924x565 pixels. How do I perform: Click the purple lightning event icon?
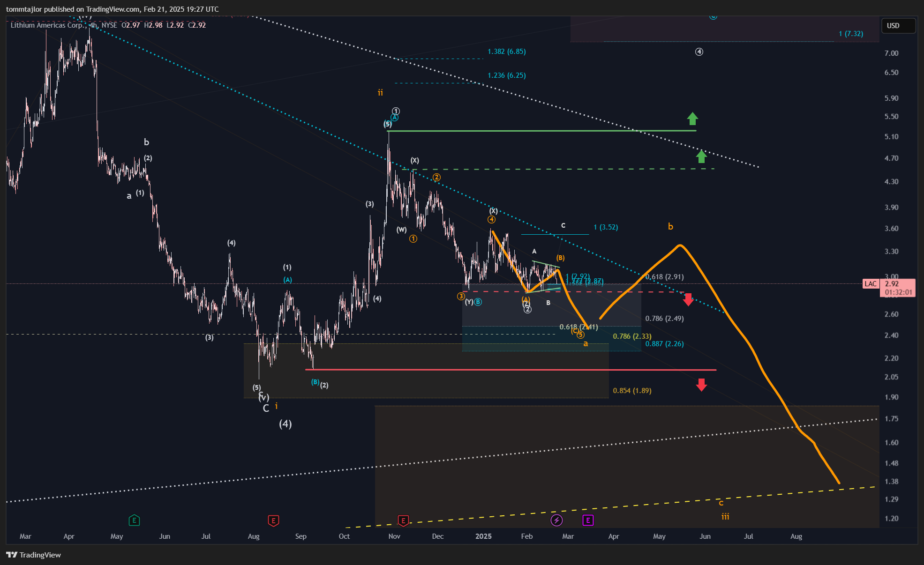click(x=556, y=520)
